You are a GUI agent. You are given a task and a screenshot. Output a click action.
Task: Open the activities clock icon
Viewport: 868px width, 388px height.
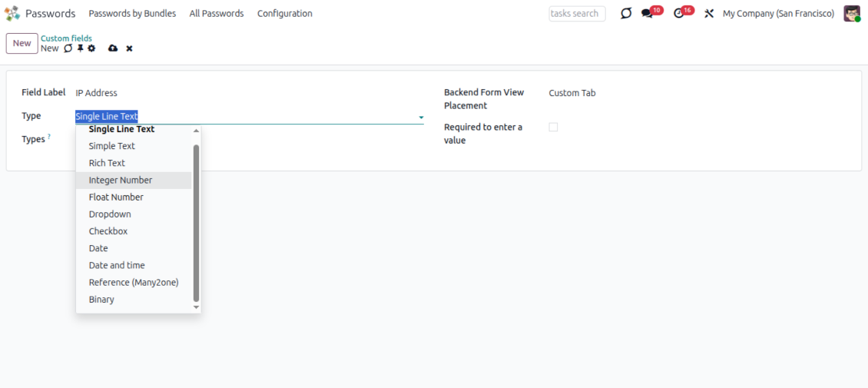(678, 14)
